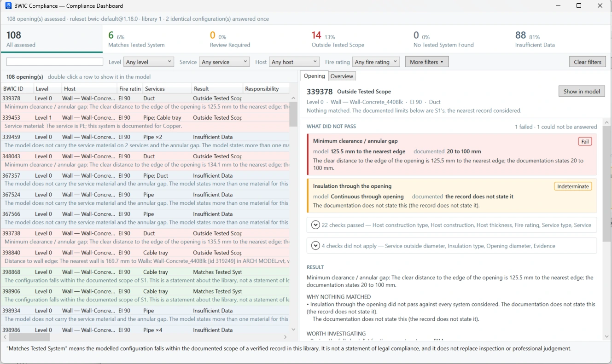Click the list scrollbar down arrow
This screenshot has height=364, width=612.
tap(294, 329)
